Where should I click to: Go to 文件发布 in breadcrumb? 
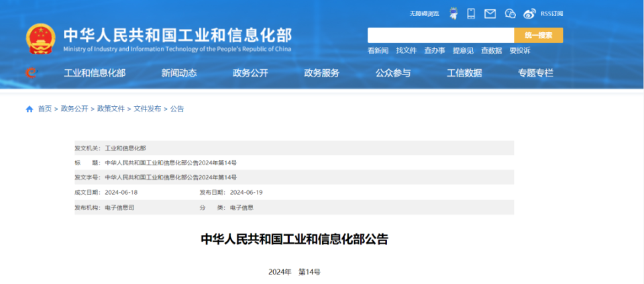pos(148,109)
